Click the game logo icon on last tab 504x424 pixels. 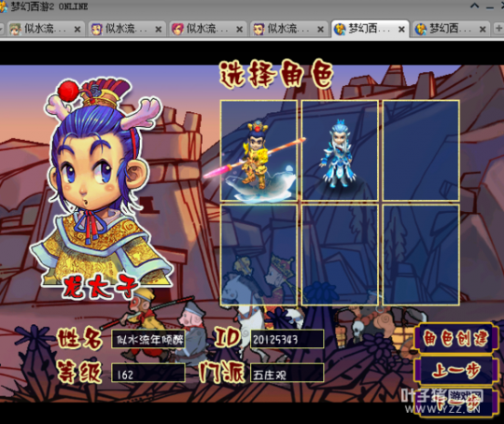420,29
